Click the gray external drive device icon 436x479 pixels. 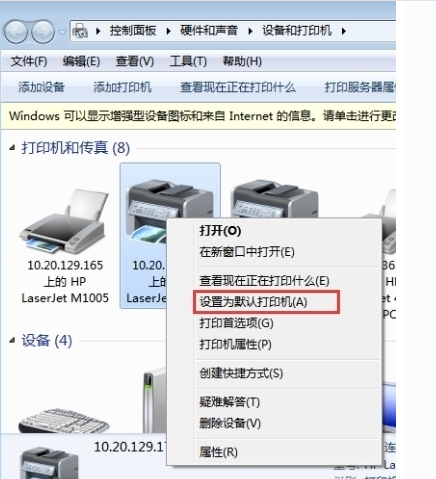155,400
